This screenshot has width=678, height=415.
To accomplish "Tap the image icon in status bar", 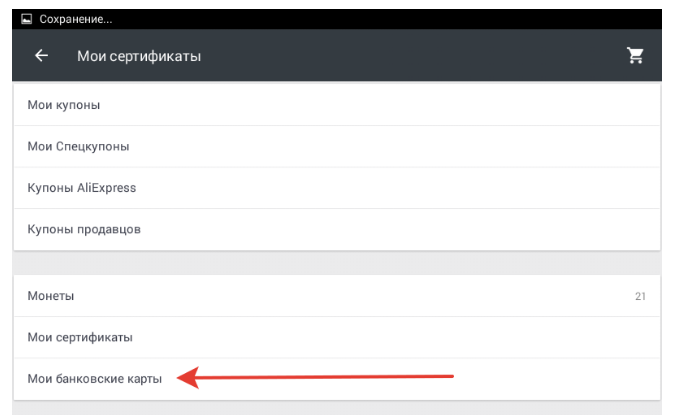I will click(x=26, y=19).
